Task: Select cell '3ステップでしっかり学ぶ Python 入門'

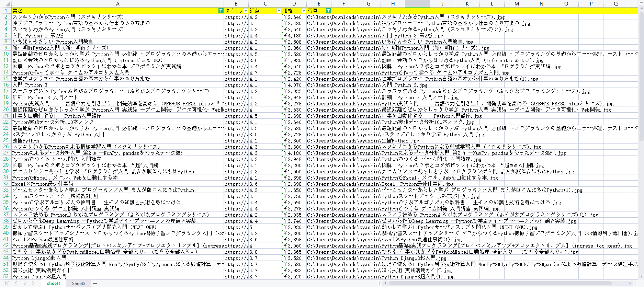Action: [x=118, y=134]
